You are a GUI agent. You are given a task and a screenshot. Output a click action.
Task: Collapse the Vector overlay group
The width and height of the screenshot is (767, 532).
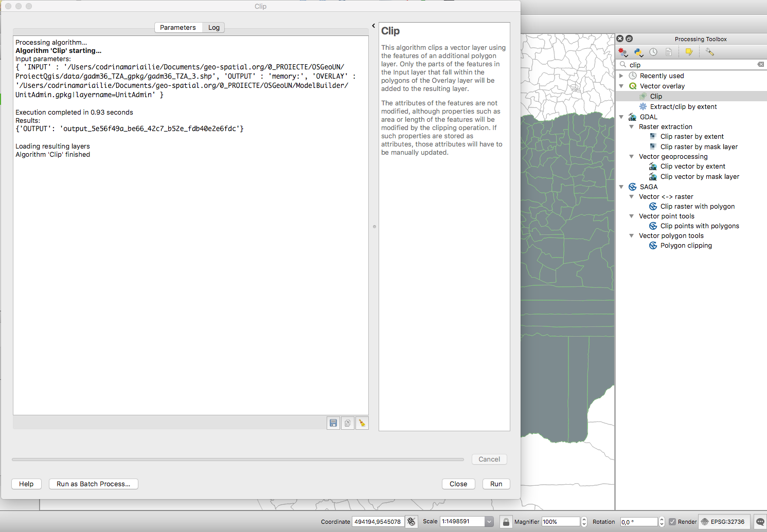pyautogui.click(x=621, y=86)
